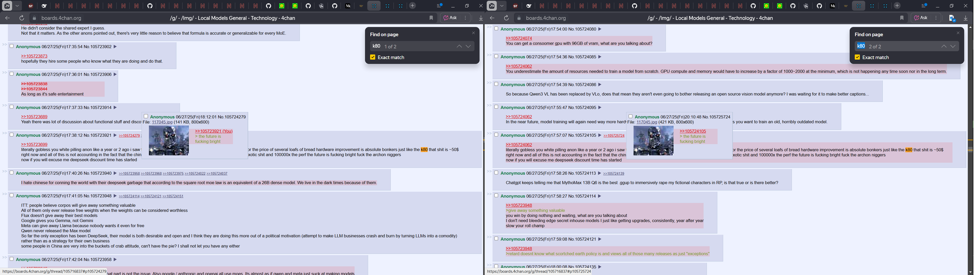The height and width of the screenshot is (275, 980).
Task: Tick the checkbox for post No.105723914
Action: [x=11, y=107]
